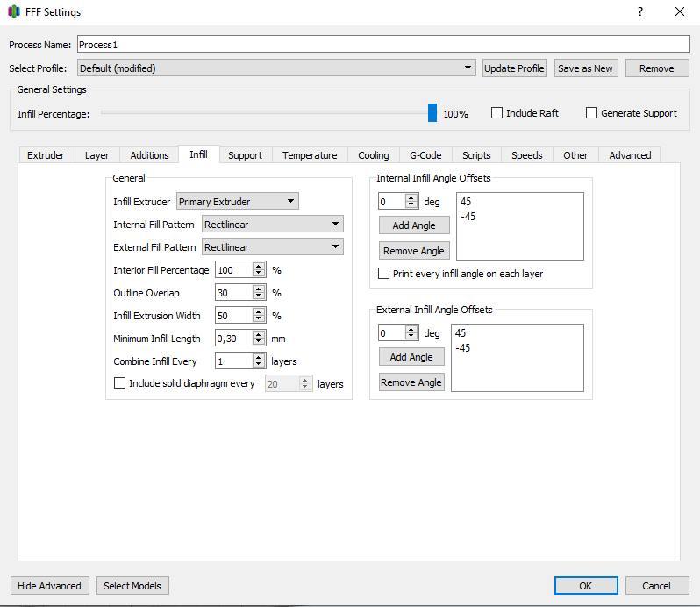
Task: Switch to the Temperature tab
Action: click(310, 155)
